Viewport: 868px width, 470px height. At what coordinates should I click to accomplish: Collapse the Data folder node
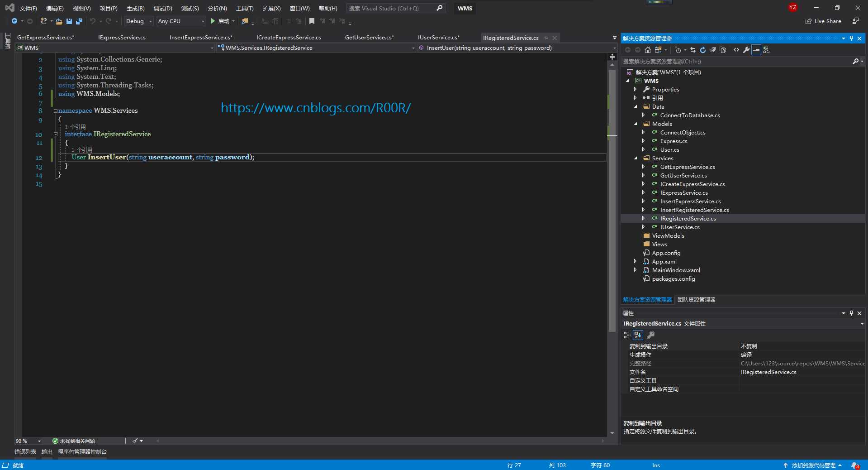coord(636,107)
